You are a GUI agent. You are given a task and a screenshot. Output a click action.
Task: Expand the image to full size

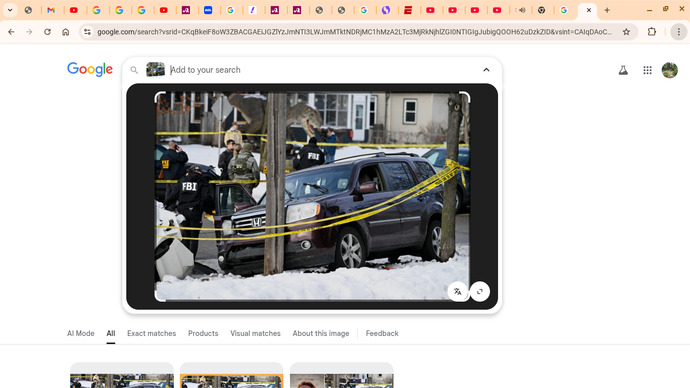480,291
